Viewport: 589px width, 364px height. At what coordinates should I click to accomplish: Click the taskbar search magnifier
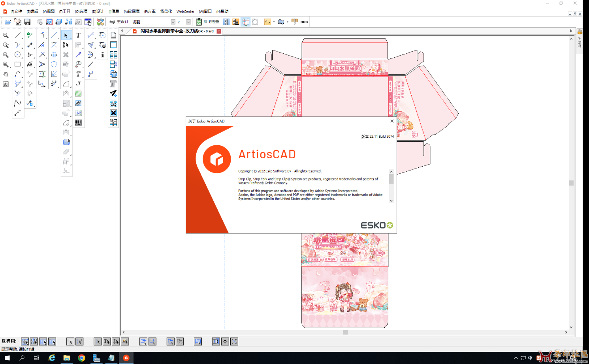coord(22,358)
